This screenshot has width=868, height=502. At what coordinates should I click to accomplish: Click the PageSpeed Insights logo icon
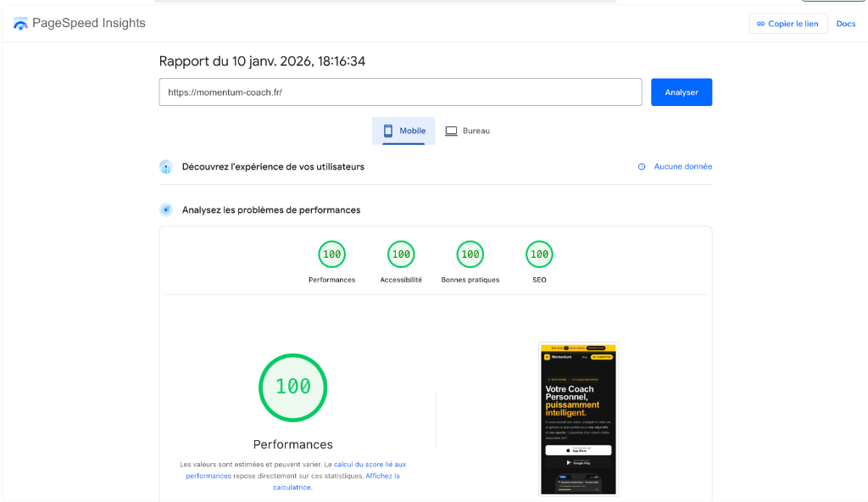20,24
